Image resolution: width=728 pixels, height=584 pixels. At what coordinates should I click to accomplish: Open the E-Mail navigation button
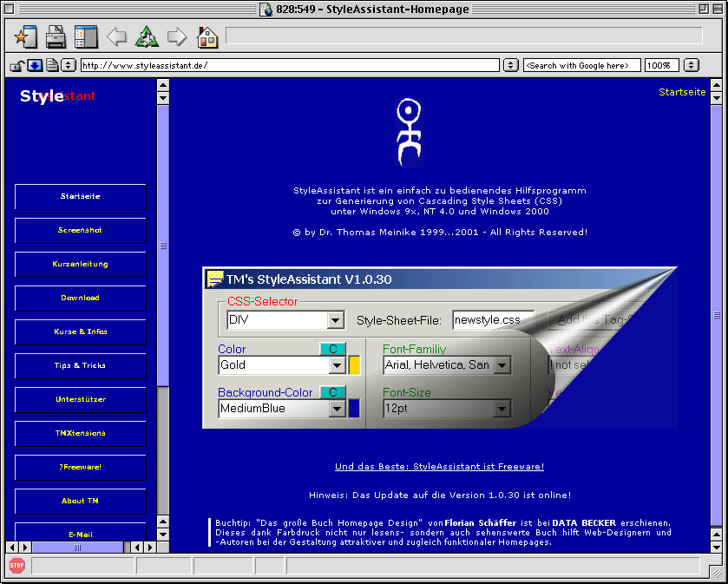coord(81,532)
